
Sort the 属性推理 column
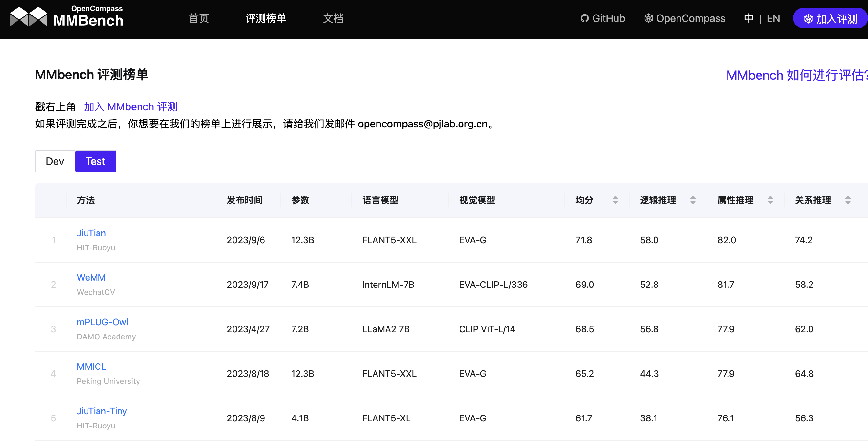[x=770, y=200]
